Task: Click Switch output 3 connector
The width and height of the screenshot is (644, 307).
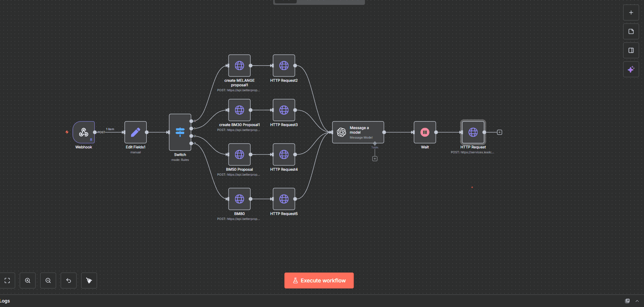Action: pos(191,143)
